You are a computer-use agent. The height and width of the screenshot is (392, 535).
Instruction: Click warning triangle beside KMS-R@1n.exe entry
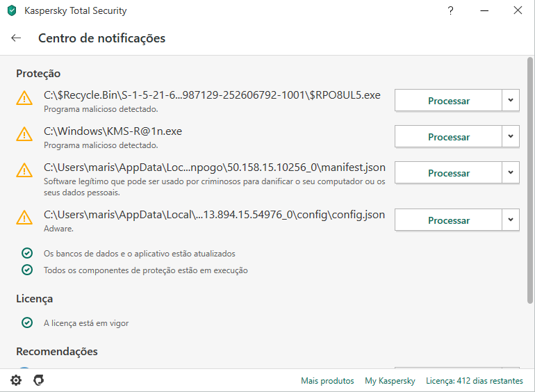[x=24, y=134]
